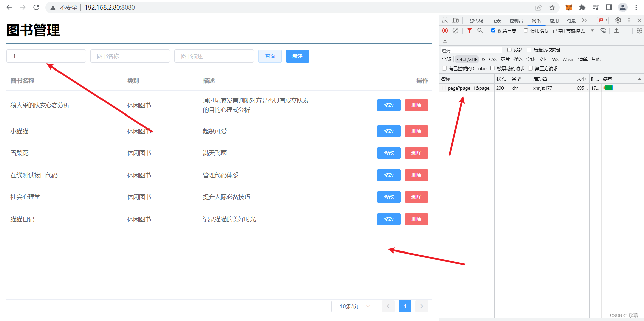This screenshot has height=321, width=644.
Task: Open the media control playlist icon in Chrome toolbar
Action: point(596,7)
